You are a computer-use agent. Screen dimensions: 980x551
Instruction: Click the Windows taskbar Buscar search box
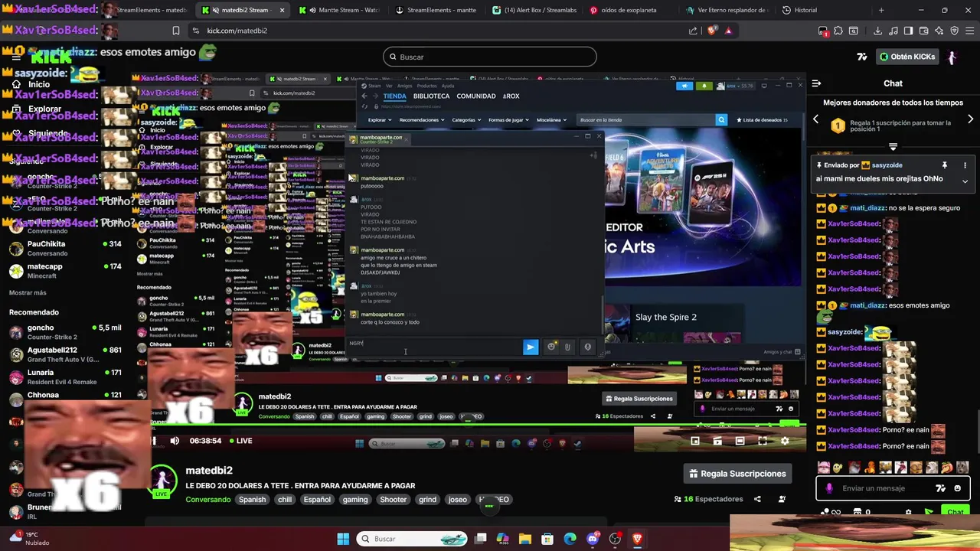pyautogui.click(x=413, y=539)
